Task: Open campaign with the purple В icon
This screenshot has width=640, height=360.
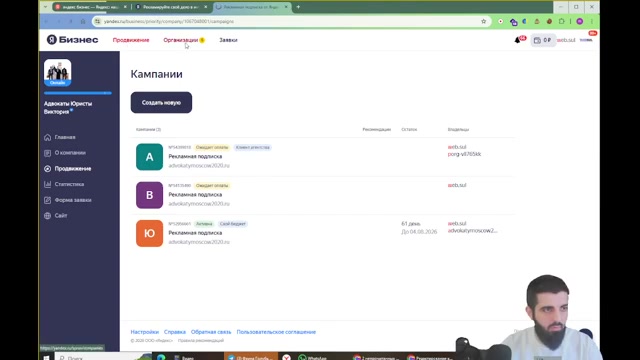Action: tap(149, 195)
